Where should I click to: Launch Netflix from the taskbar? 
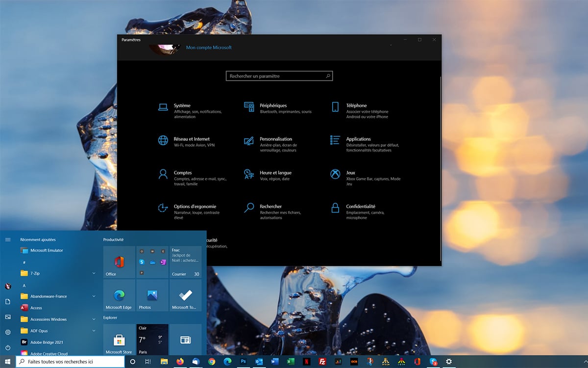pos(306,362)
